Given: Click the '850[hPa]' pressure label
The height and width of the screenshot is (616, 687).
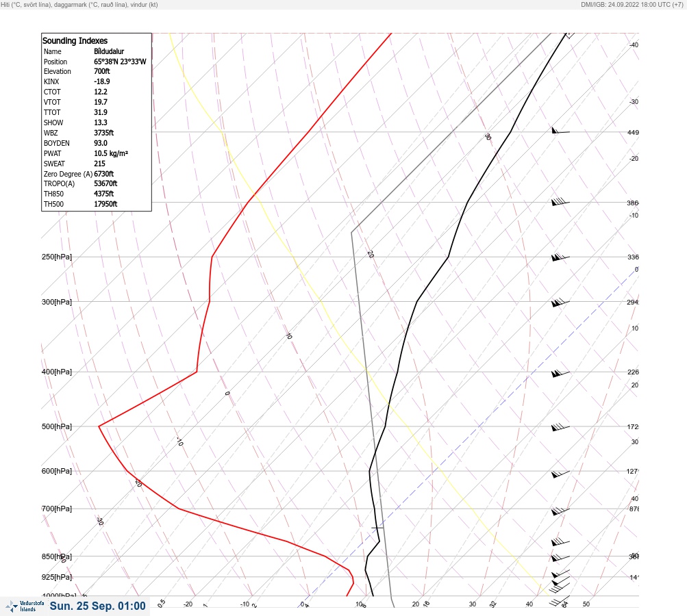Looking at the screenshot, I should click(x=57, y=556).
